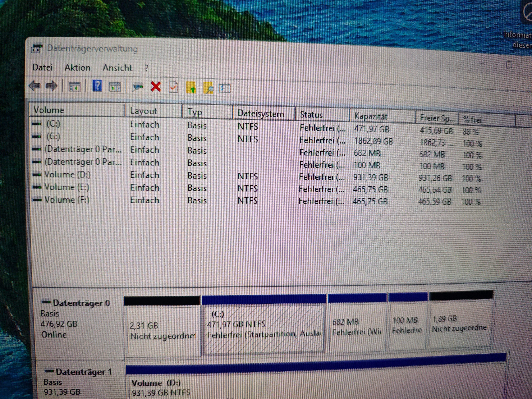Open the Datei menu
Viewport: 532px width, 399px height.
tap(42, 67)
